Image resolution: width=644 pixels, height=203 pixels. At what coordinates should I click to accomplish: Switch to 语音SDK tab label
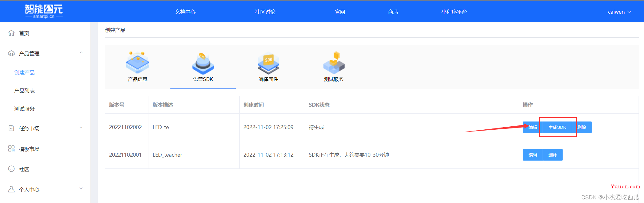coord(203,79)
